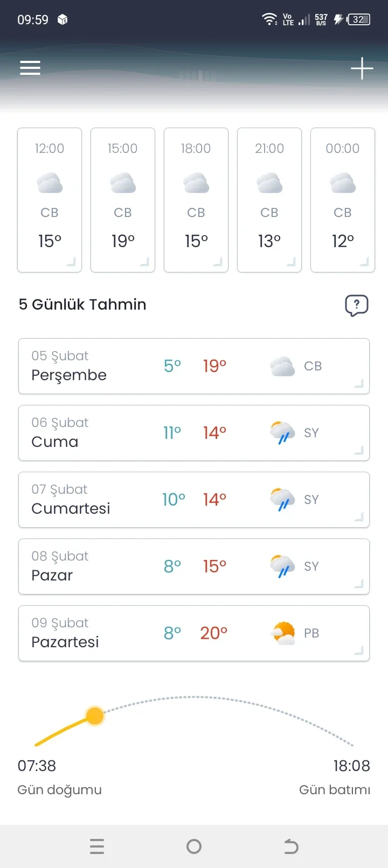Tap the cloud icon for 12:00 forecast
Image resolution: width=388 pixels, height=868 pixels.
(x=50, y=183)
